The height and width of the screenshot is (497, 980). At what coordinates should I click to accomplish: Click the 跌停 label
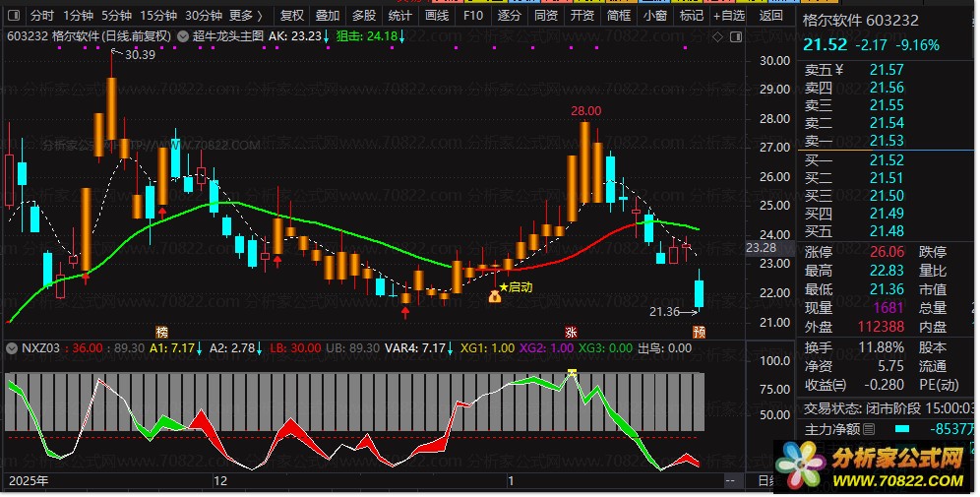tap(933, 252)
